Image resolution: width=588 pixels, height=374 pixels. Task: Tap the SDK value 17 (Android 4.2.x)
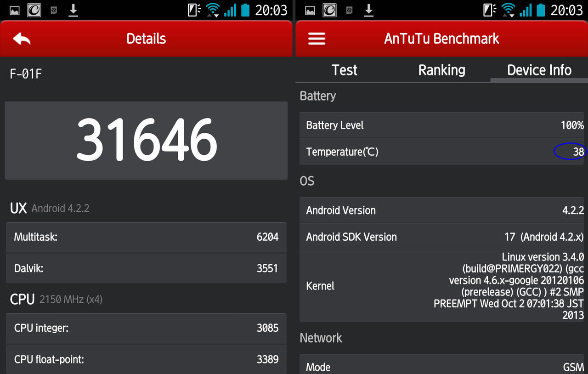[x=544, y=237]
